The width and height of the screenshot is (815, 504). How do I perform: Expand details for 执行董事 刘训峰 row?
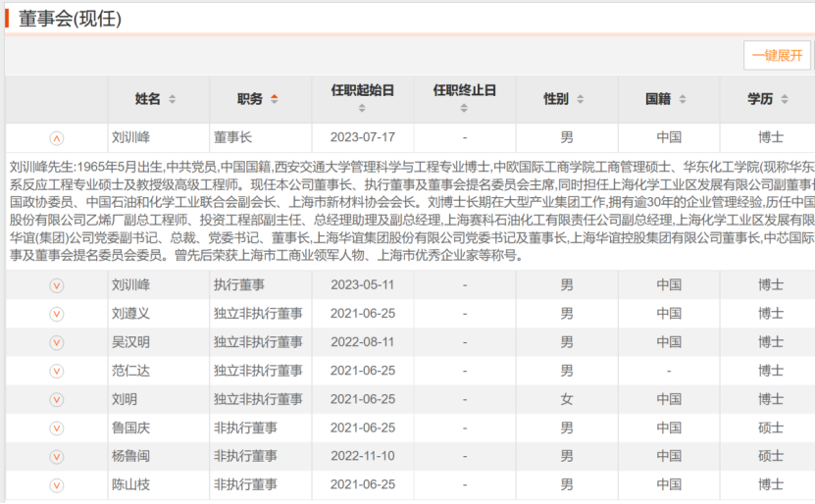click(x=57, y=285)
